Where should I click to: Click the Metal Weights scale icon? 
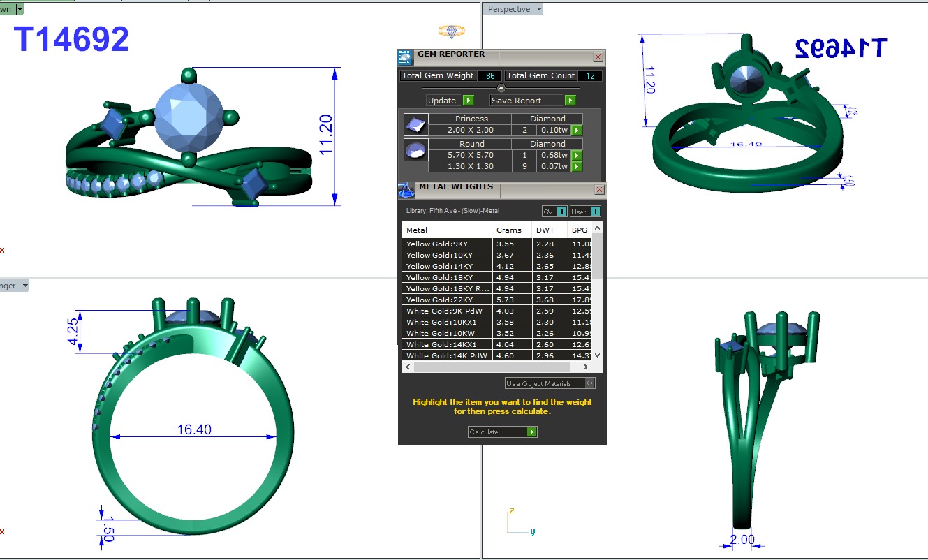(406, 190)
